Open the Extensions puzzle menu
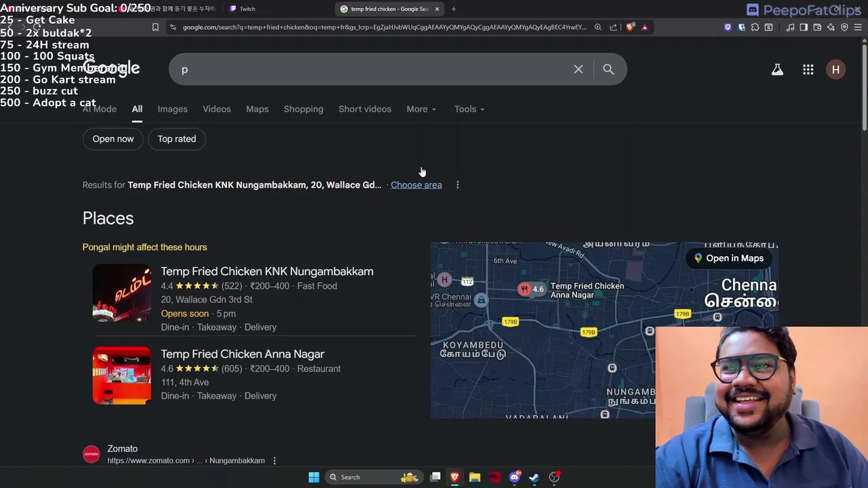Image resolution: width=868 pixels, height=488 pixels. (755, 27)
